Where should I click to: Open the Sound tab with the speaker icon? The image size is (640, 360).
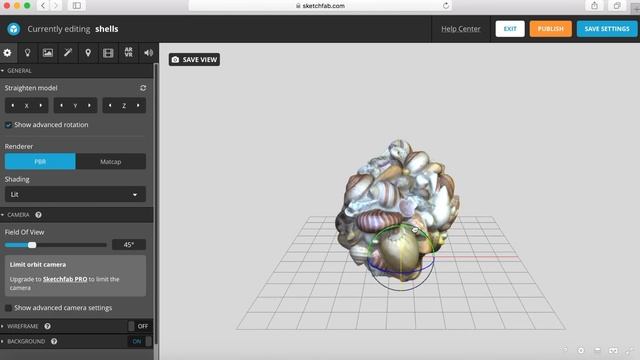[148, 53]
